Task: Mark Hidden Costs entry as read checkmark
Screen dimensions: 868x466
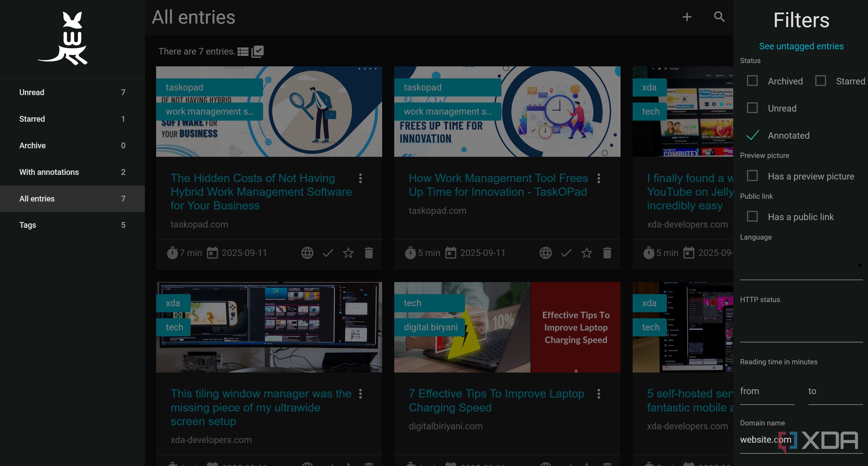Action: click(328, 253)
